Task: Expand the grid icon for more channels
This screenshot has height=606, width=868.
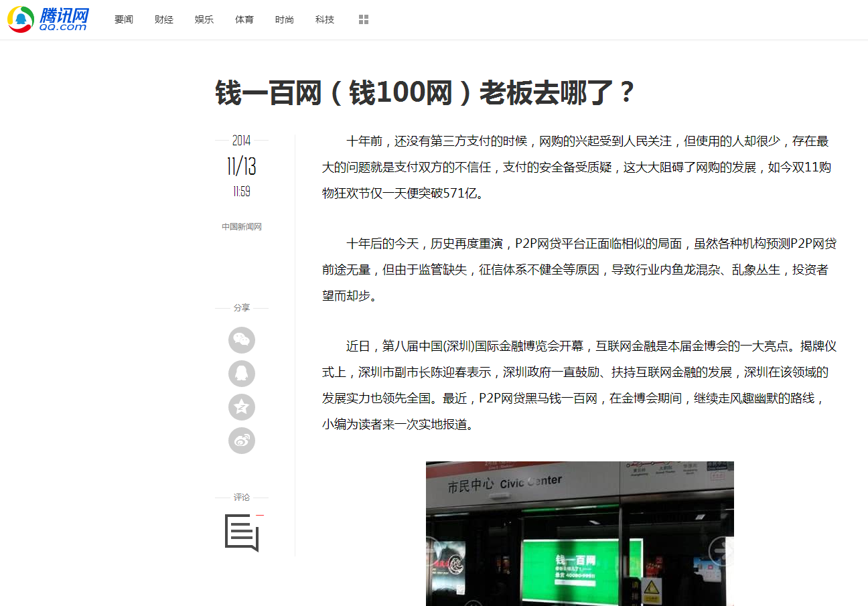Action: [364, 19]
